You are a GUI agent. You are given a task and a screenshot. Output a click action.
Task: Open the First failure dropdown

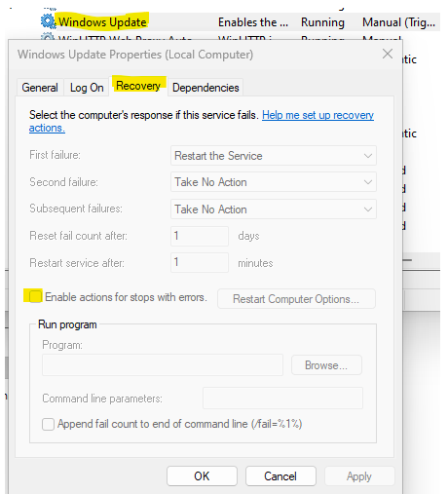274,156
